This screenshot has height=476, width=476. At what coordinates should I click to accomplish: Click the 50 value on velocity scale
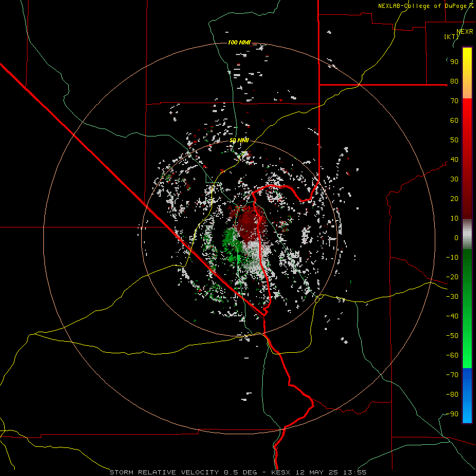click(454, 140)
